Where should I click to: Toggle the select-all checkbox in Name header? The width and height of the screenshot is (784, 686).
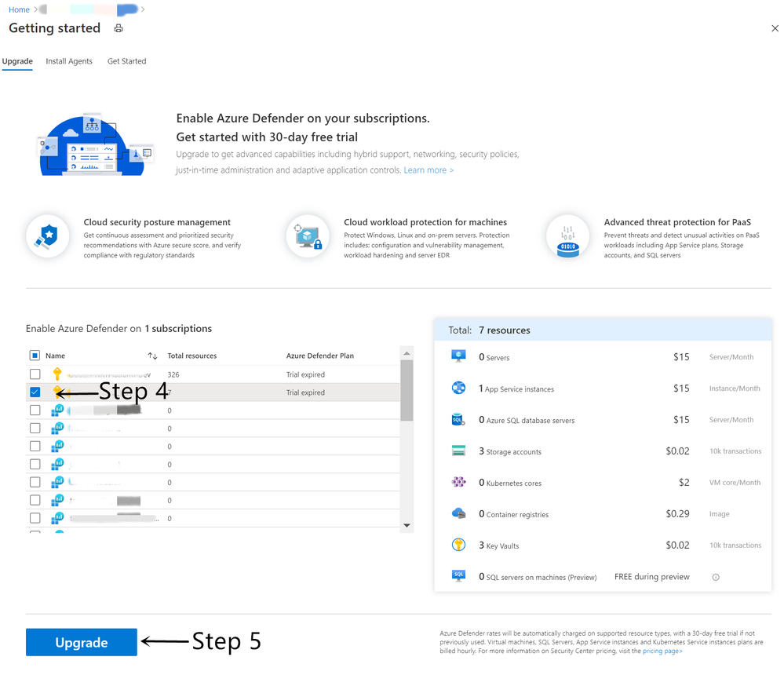click(x=35, y=356)
